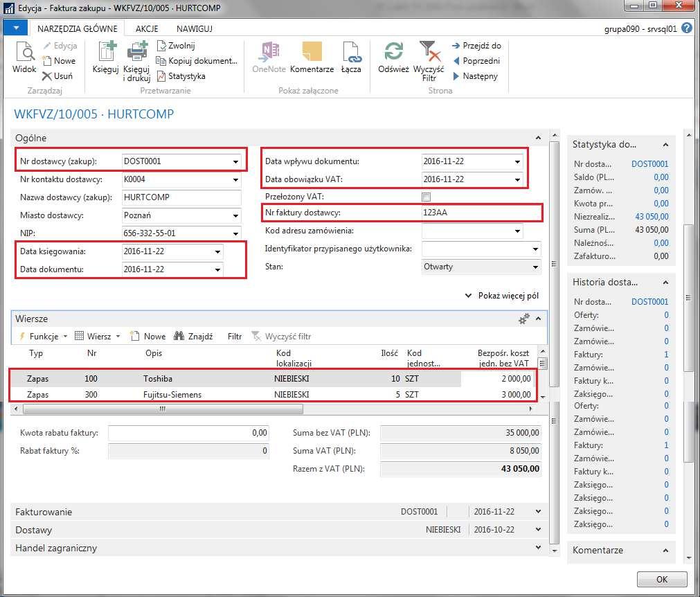The width and height of the screenshot is (700, 597).
Task: Switch to NAWIGUJ tab
Action: point(194,28)
